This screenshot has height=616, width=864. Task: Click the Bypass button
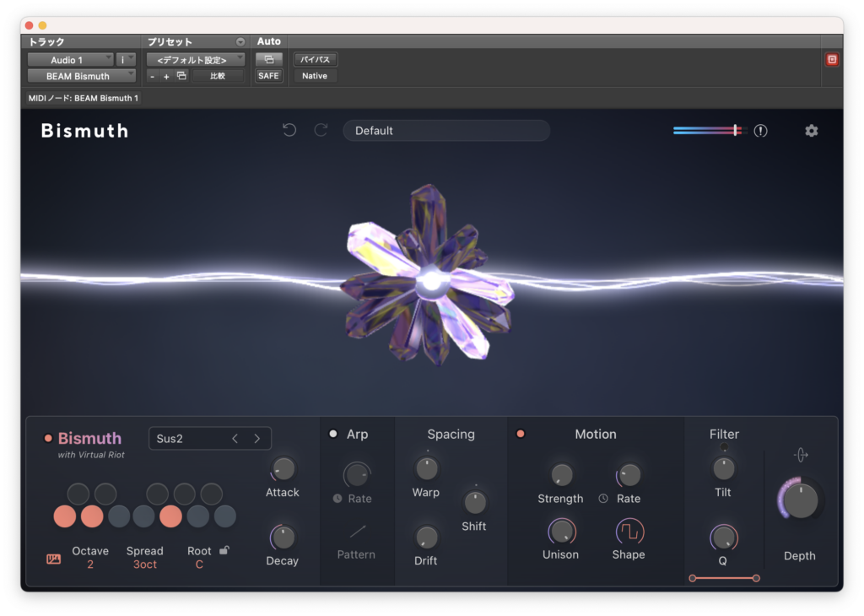316,60
